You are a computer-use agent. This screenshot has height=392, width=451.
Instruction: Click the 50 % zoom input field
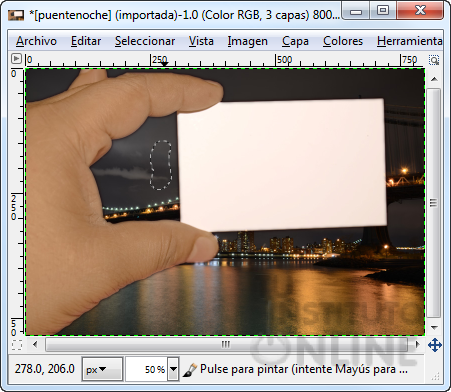(147, 369)
